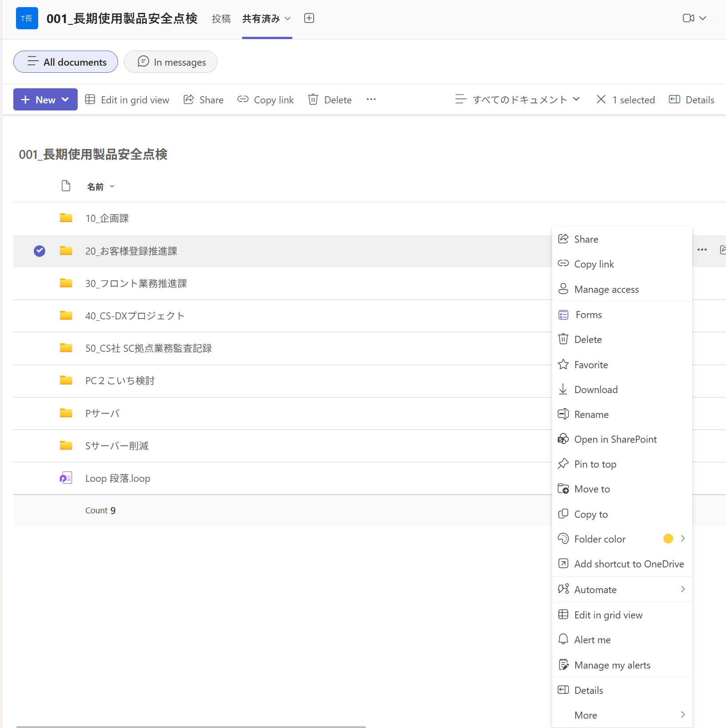
Task: Select Add shortcut to OneDrive
Action: [x=622, y=564]
